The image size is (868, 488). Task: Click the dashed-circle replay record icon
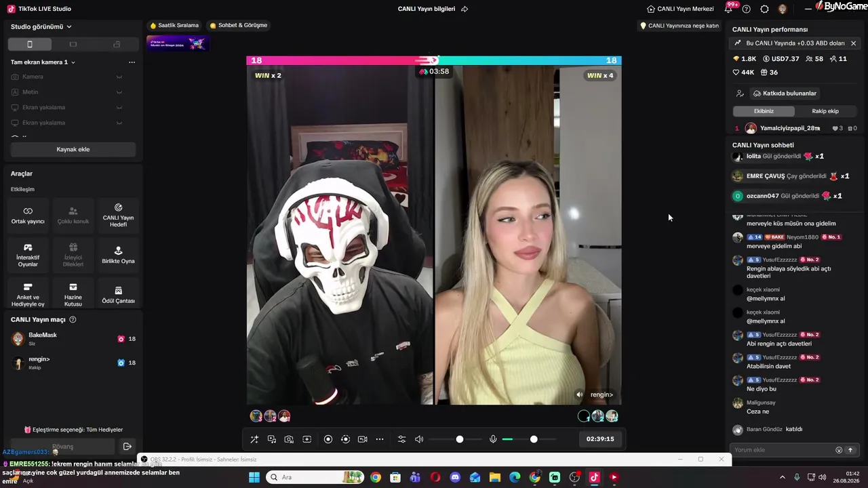[x=345, y=439]
